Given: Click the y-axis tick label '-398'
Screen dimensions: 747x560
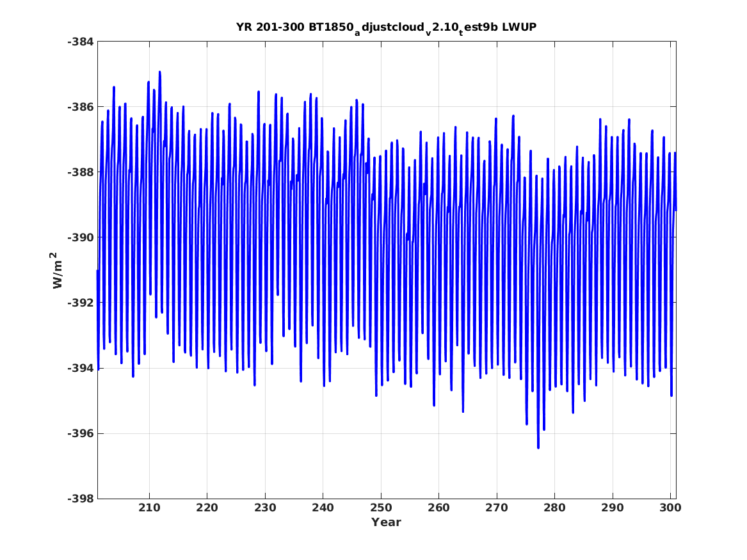Looking at the screenshot, I should tap(81, 499).
